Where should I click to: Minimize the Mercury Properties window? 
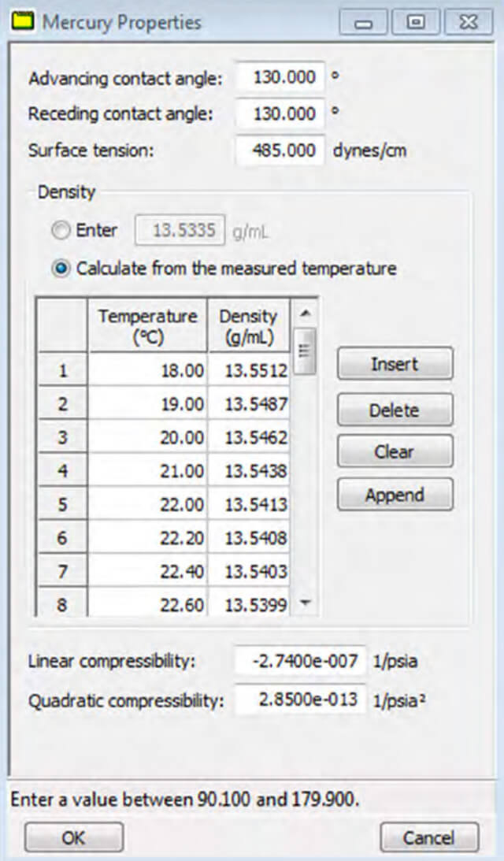coord(364,23)
